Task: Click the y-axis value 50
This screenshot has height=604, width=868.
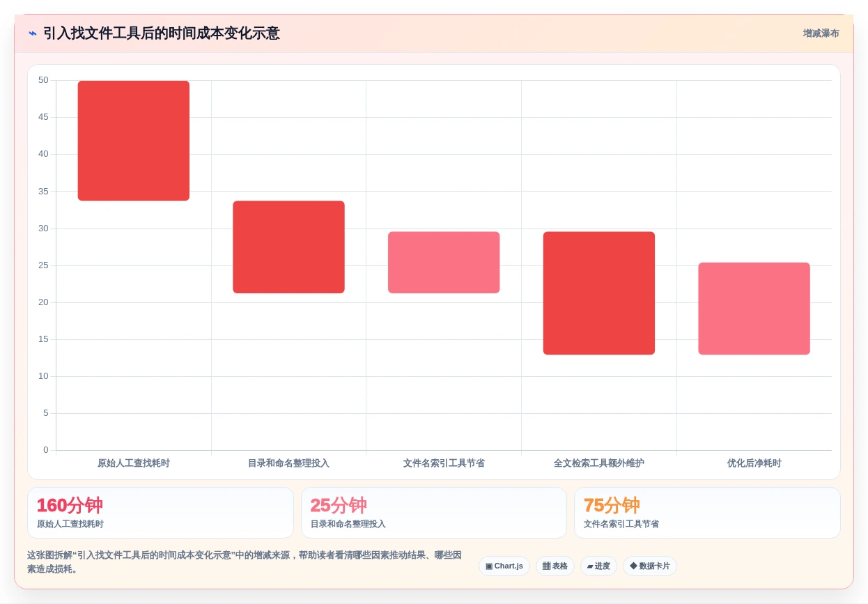Action: tap(43, 80)
